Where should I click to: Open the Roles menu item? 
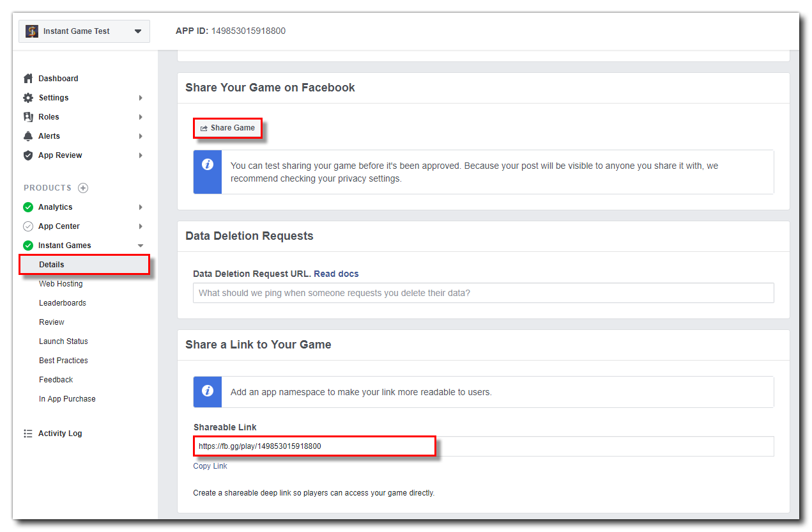pyautogui.click(x=49, y=117)
